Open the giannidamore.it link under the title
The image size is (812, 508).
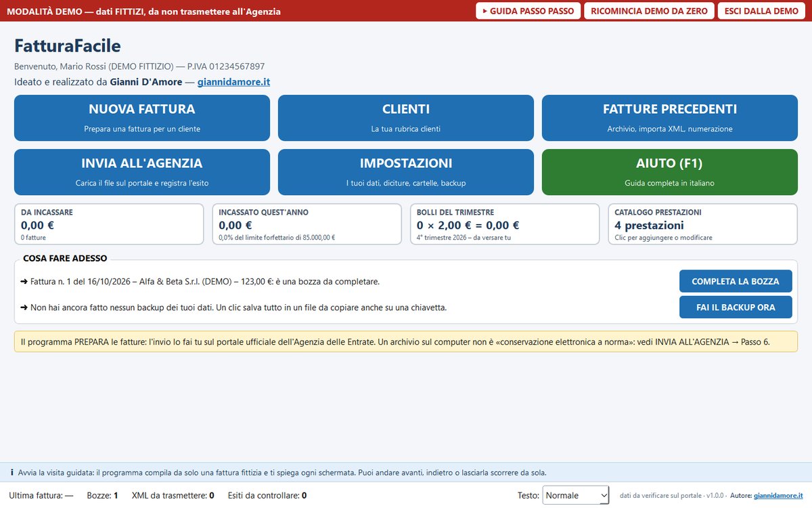coord(233,82)
